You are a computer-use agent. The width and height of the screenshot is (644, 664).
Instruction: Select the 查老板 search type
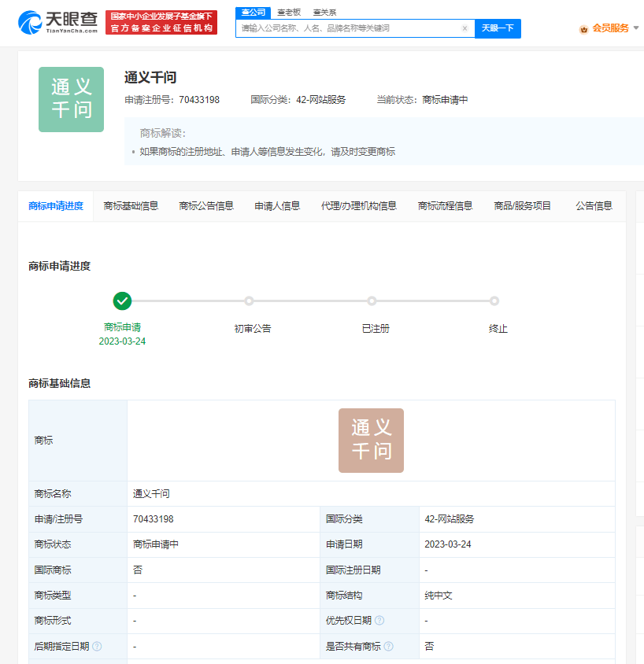click(288, 13)
